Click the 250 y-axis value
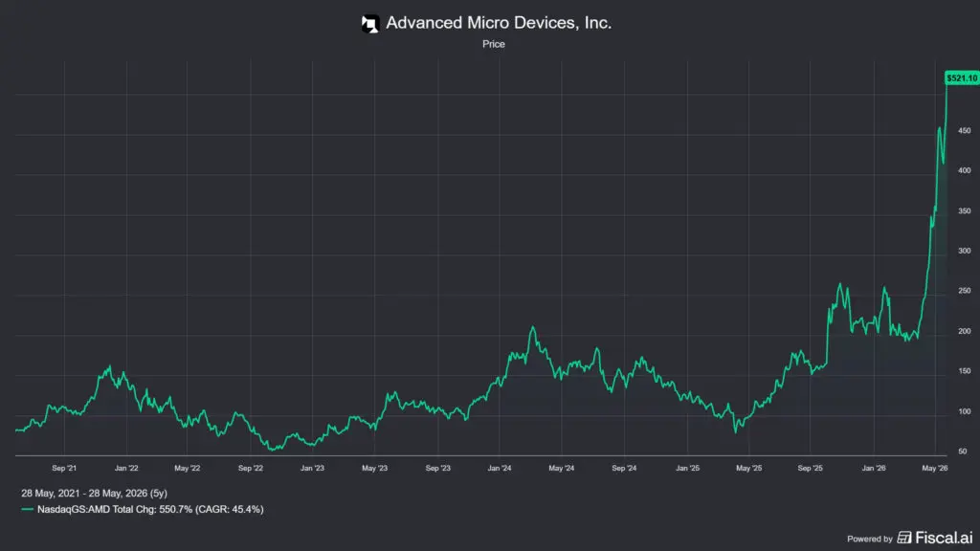980x551 pixels. point(965,291)
